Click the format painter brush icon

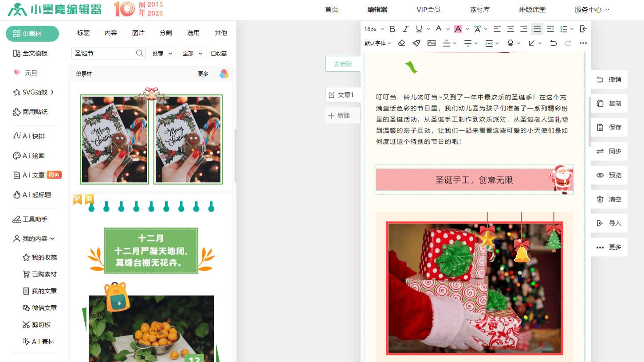tap(416, 43)
